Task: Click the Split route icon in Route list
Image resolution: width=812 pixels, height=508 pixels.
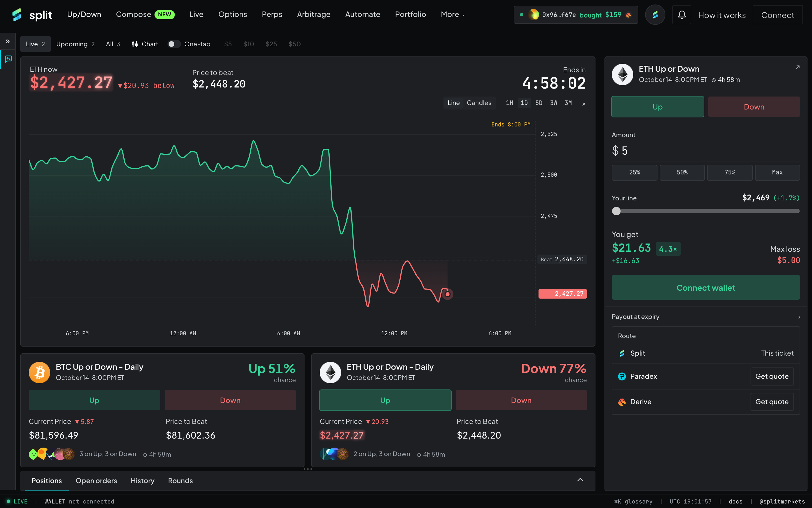Action: click(x=622, y=353)
